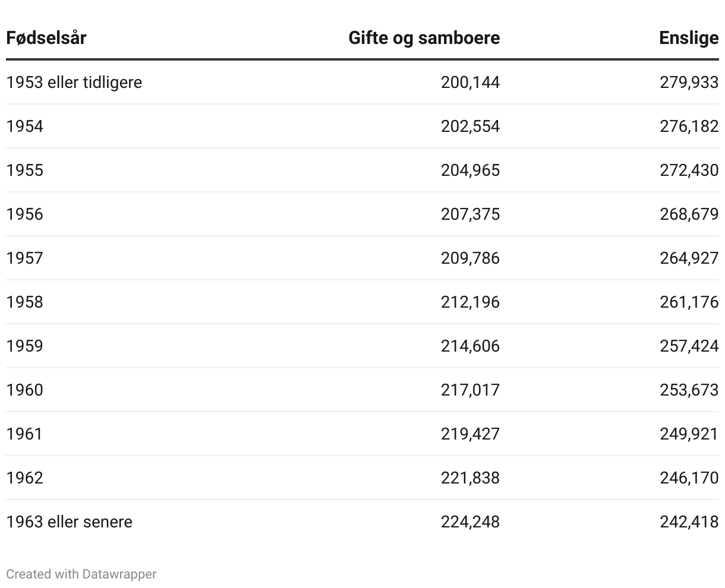The height and width of the screenshot is (588, 725).
Task: Click the value 204,965
Action: [471, 170]
